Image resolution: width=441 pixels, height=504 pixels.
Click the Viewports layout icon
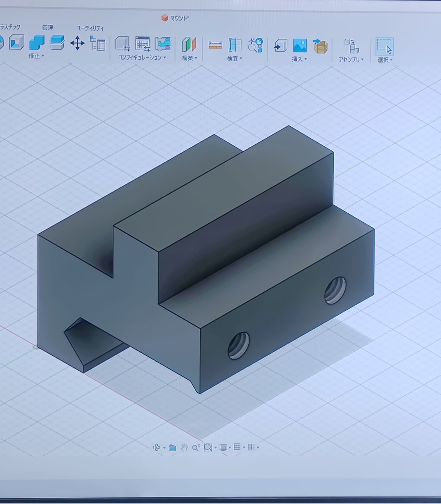(x=251, y=447)
